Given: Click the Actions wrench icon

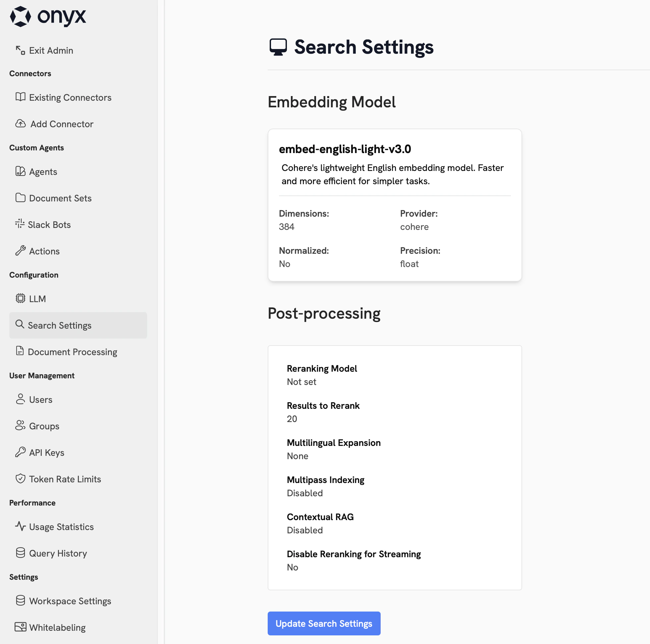Looking at the screenshot, I should 20,251.
